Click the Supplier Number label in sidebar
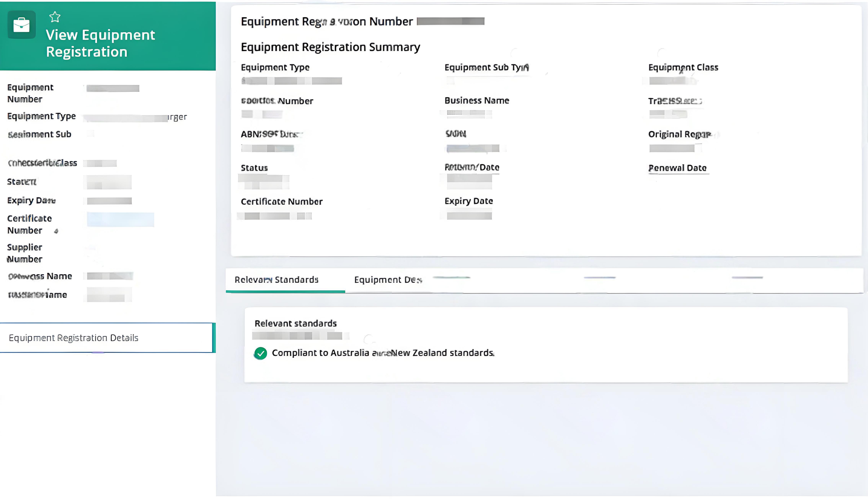The height and width of the screenshot is (499, 868). [x=25, y=253]
